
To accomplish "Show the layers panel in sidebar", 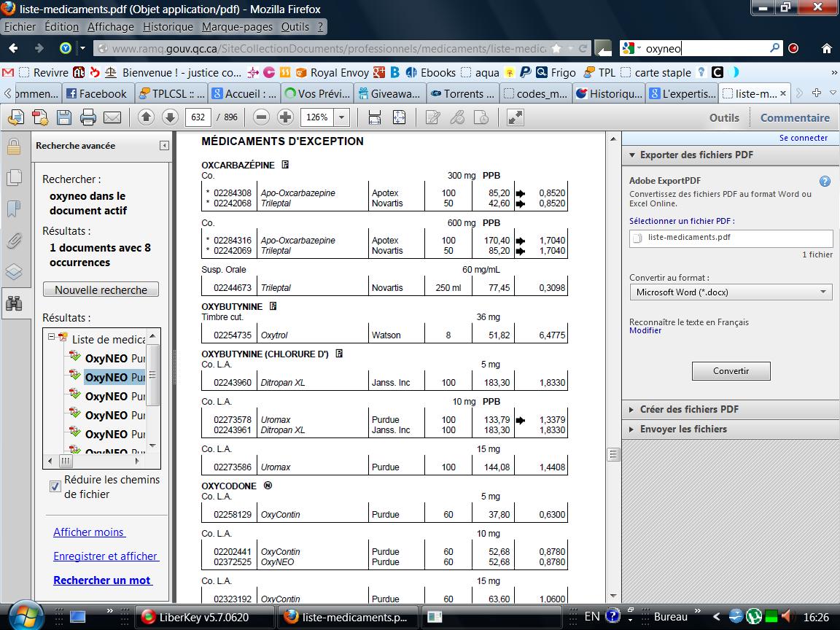I will click(14, 272).
